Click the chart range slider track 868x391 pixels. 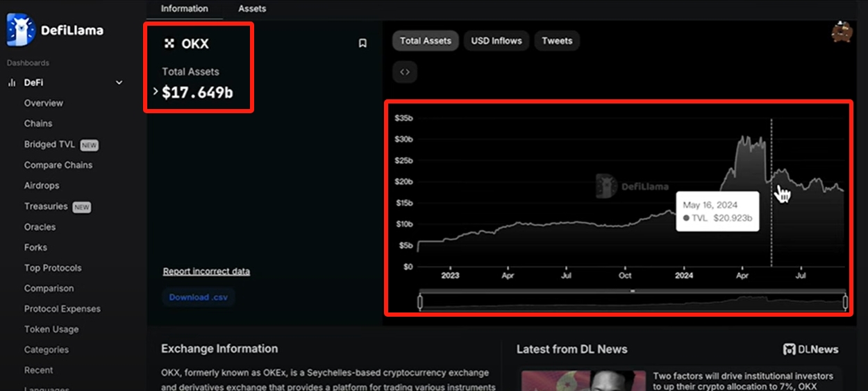[x=633, y=302]
